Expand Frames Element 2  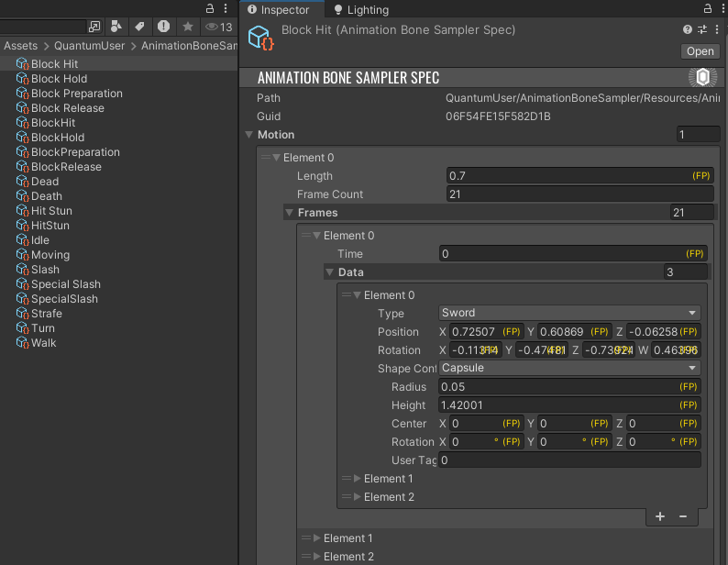[x=317, y=556]
